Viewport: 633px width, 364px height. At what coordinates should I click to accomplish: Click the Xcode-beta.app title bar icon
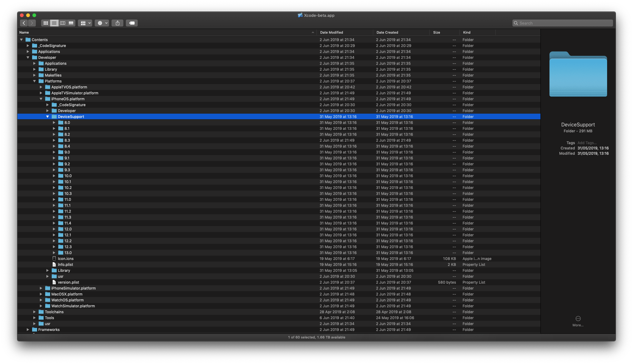click(x=300, y=15)
